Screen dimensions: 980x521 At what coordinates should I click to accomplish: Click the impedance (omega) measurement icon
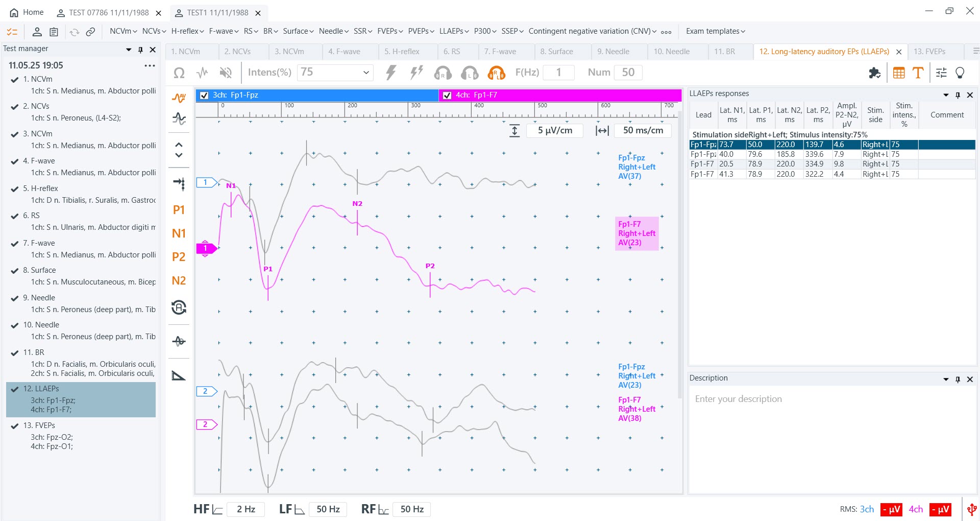point(179,73)
